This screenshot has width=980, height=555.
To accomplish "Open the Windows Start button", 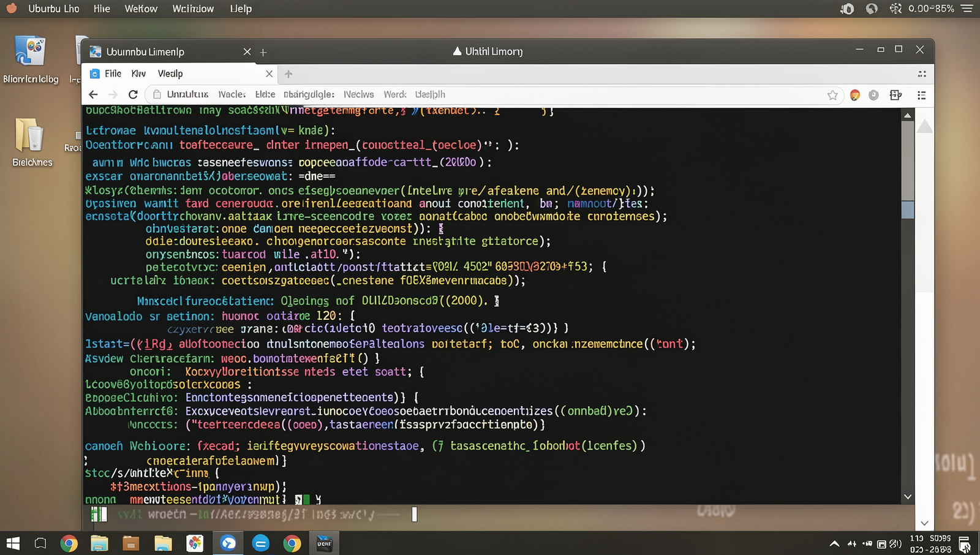I will 13,543.
